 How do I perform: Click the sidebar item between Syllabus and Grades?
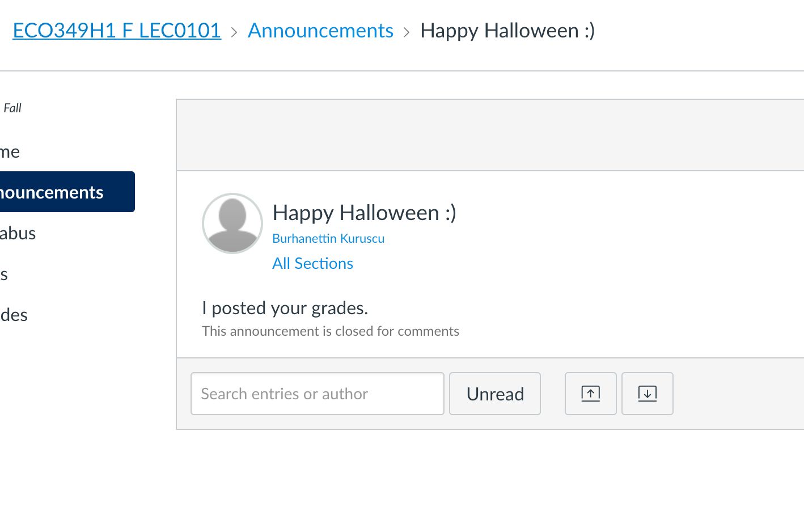coord(5,274)
